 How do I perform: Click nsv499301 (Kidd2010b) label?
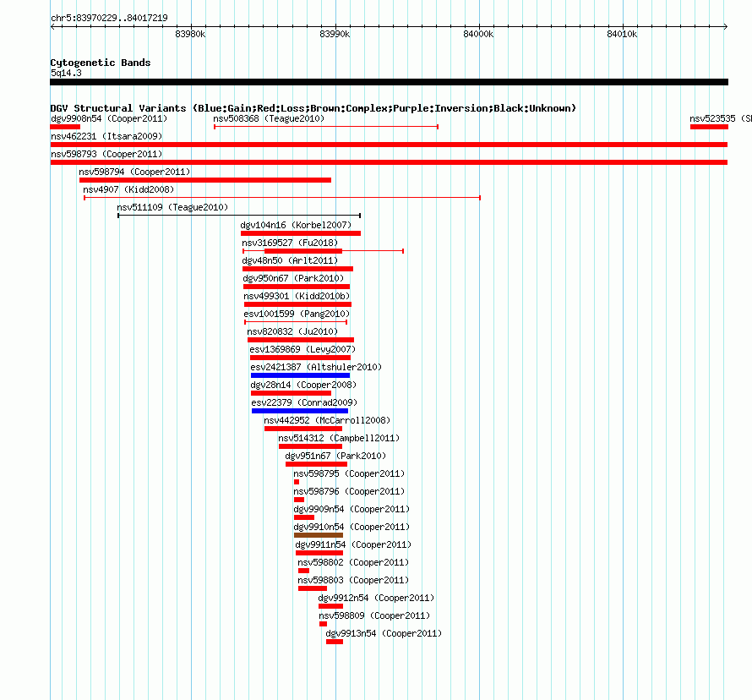pos(297,296)
